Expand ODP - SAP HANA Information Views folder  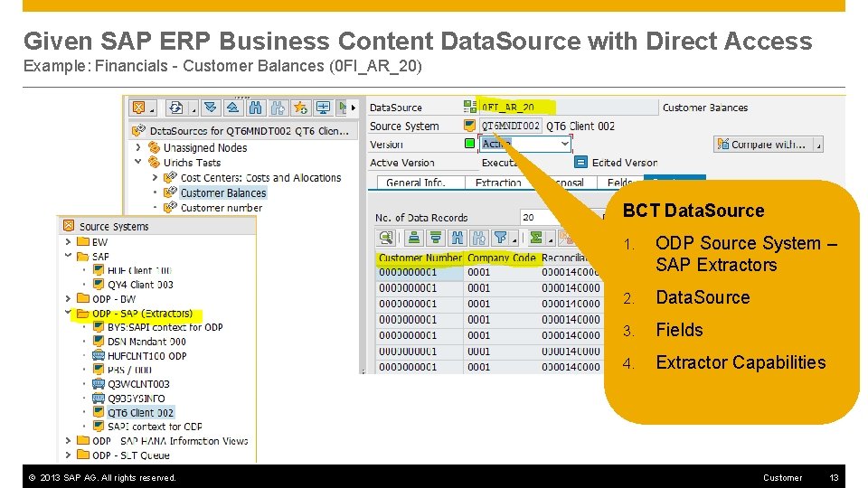click(68, 440)
